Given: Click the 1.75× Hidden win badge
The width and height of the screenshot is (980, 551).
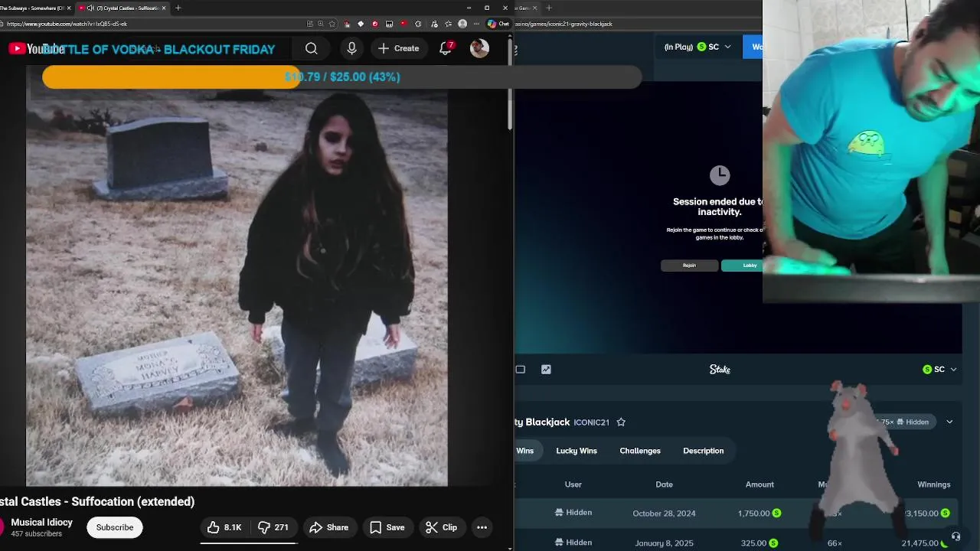Looking at the screenshot, I should pos(906,422).
